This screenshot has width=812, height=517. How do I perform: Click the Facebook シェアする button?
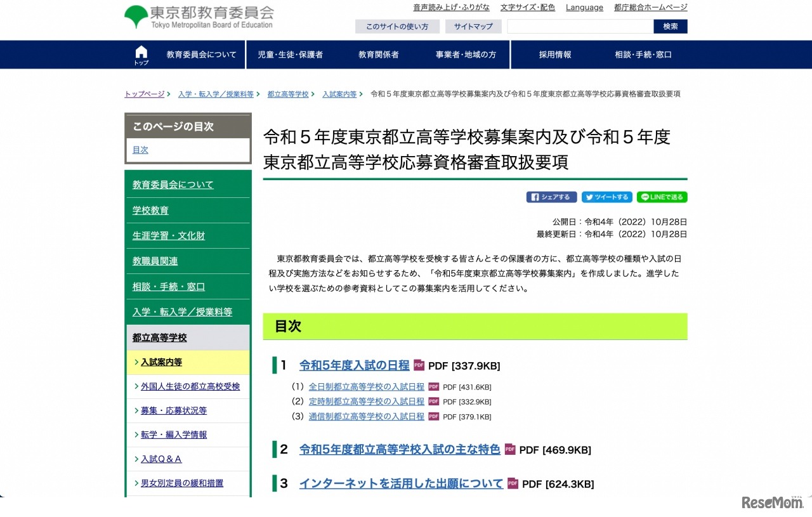tap(551, 197)
